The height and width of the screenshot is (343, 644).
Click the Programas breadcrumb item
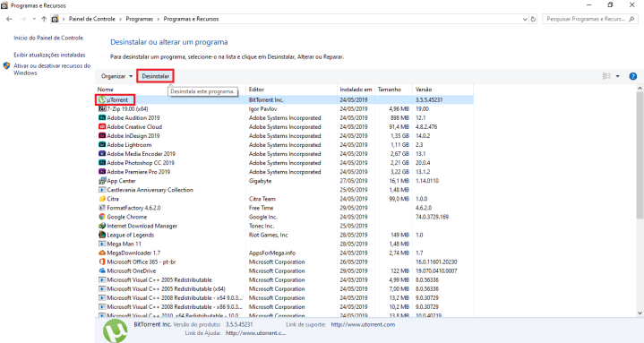139,19
